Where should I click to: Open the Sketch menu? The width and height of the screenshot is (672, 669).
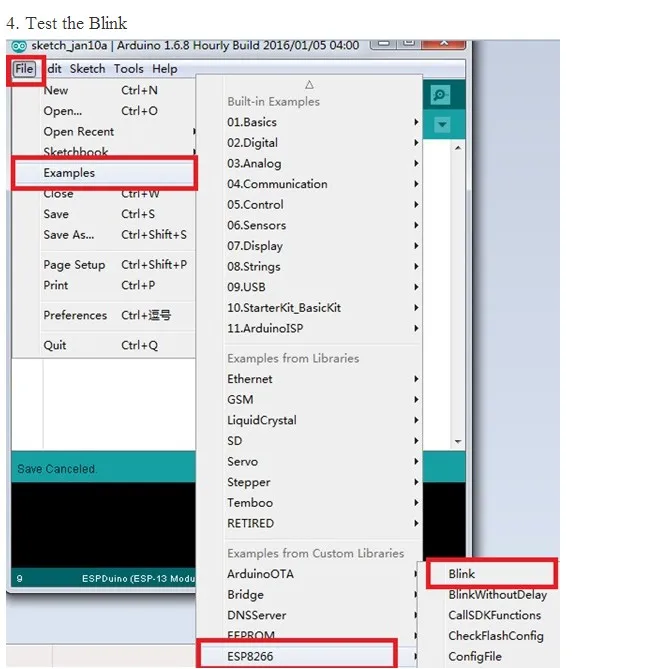(87, 69)
